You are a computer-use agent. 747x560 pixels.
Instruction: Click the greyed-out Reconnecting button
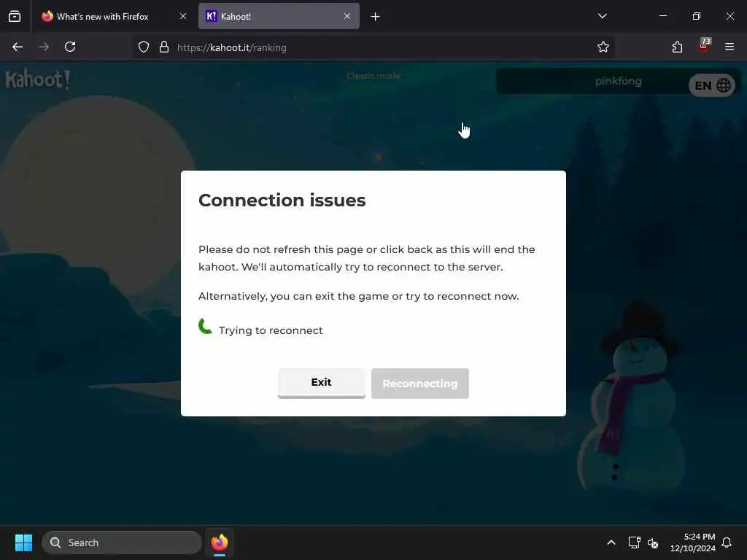pyautogui.click(x=419, y=384)
